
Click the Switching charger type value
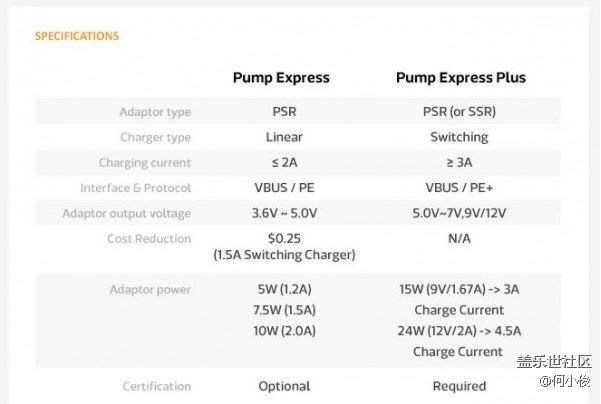tap(459, 137)
